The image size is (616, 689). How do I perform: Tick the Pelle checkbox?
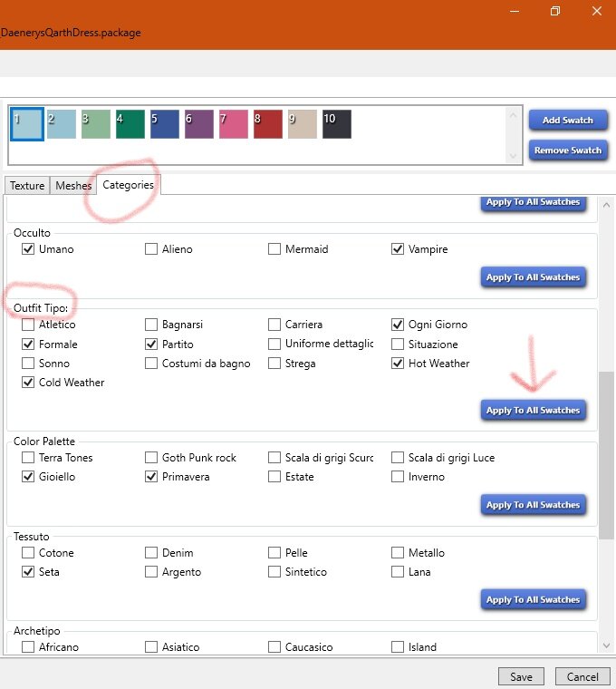click(274, 553)
